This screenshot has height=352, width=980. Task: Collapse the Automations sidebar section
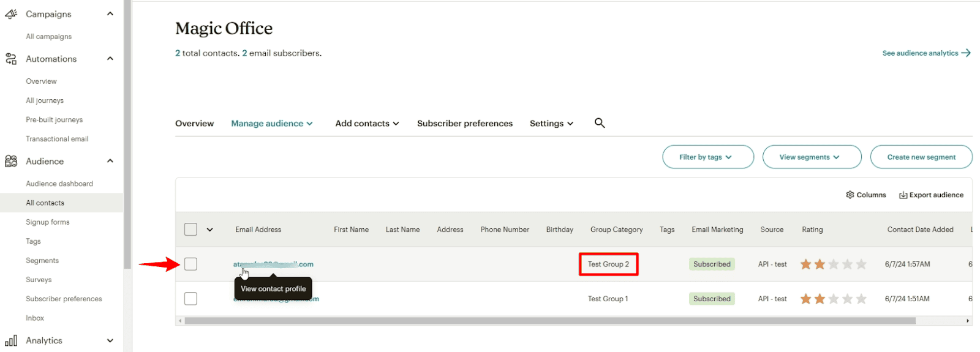tap(110, 59)
